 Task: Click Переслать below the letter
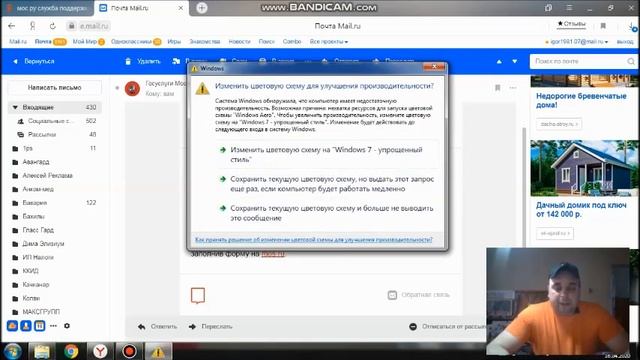pyautogui.click(x=211, y=327)
